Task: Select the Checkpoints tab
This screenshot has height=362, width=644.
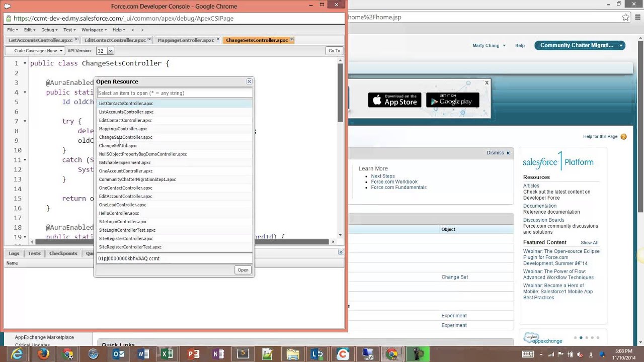Action: 63,253
